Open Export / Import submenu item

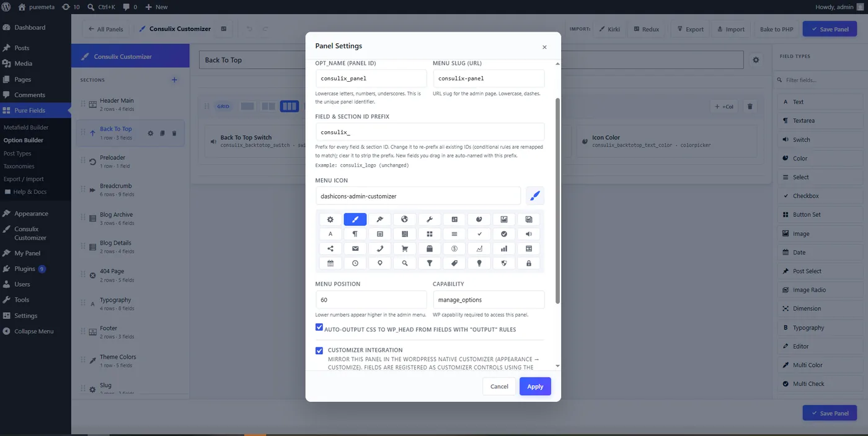click(x=24, y=179)
